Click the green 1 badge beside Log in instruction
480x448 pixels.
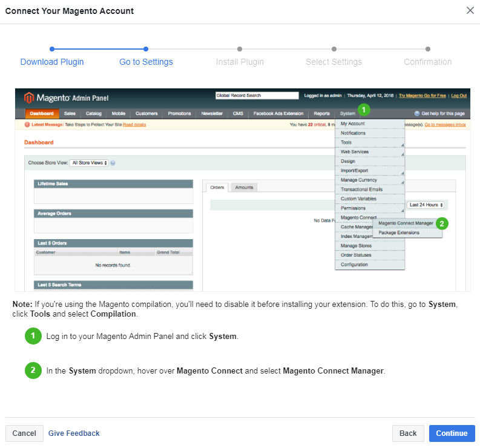click(33, 336)
